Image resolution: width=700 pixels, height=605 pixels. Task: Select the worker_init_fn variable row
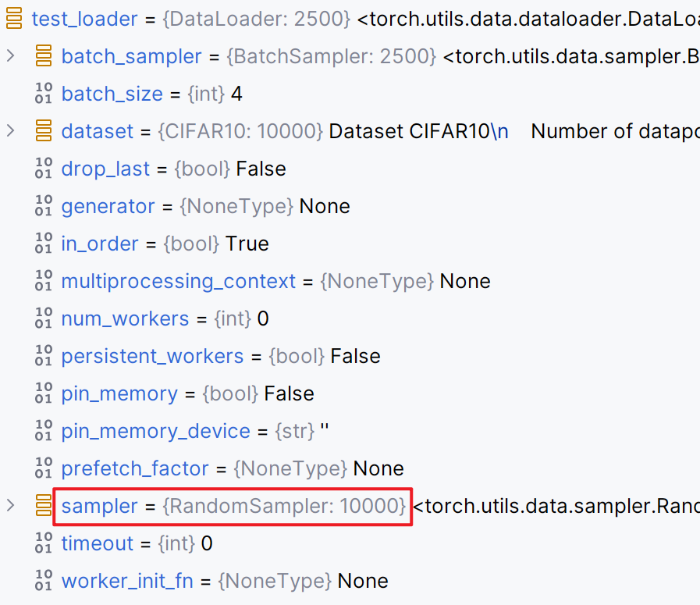coord(350,581)
